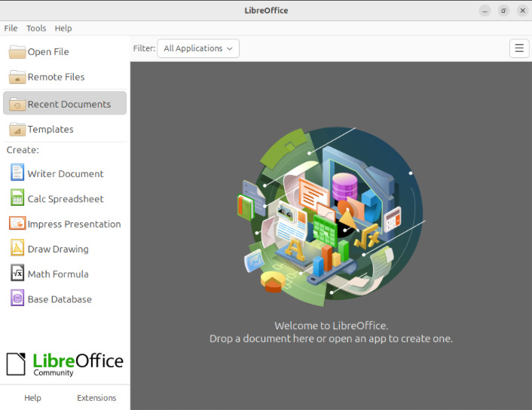Viewport: 532px width, 410px height.
Task: Click the Recent Documents clock folder icon
Action: tap(17, 104)
